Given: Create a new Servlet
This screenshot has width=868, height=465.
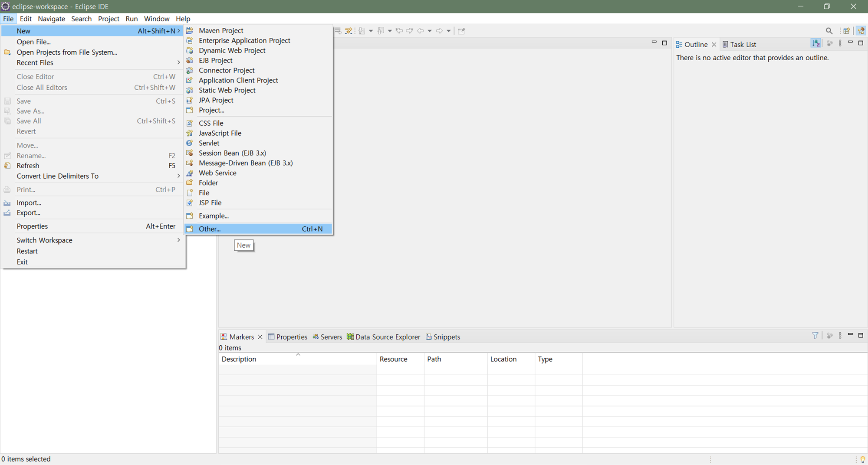Looking at the screenshot, I should point(258,143).
